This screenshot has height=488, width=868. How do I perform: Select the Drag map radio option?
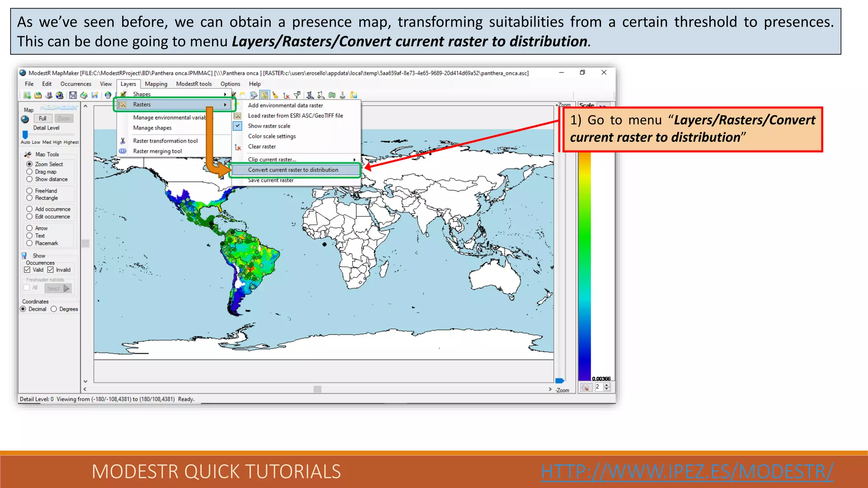29,172
